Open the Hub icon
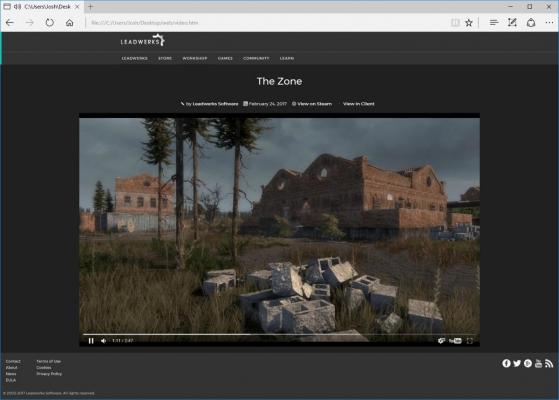 [x=494, y=22]
